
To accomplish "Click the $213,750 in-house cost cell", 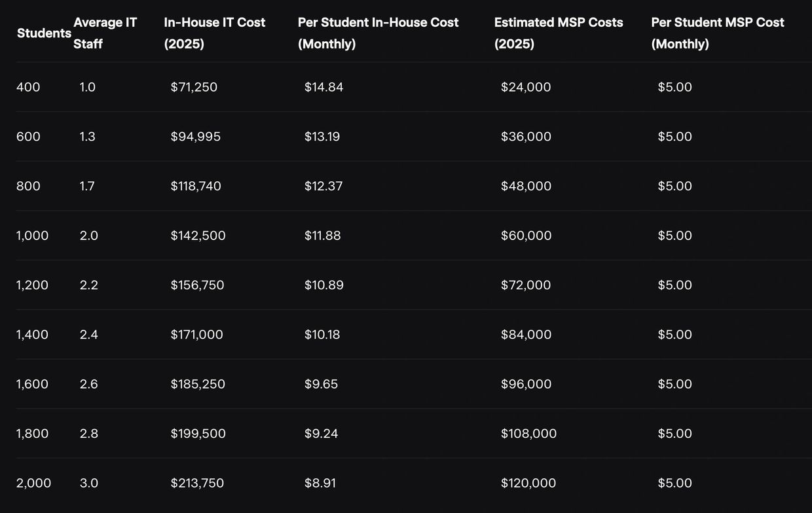I will [197, 484].
